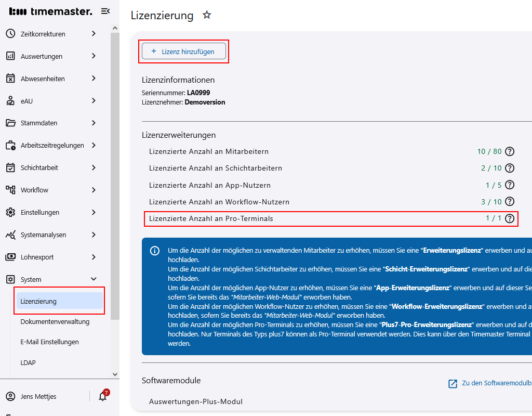Screen dimensions: 532x416
Task: Open the Zu den Softwaremodulen link
Action: coord(488,383)
